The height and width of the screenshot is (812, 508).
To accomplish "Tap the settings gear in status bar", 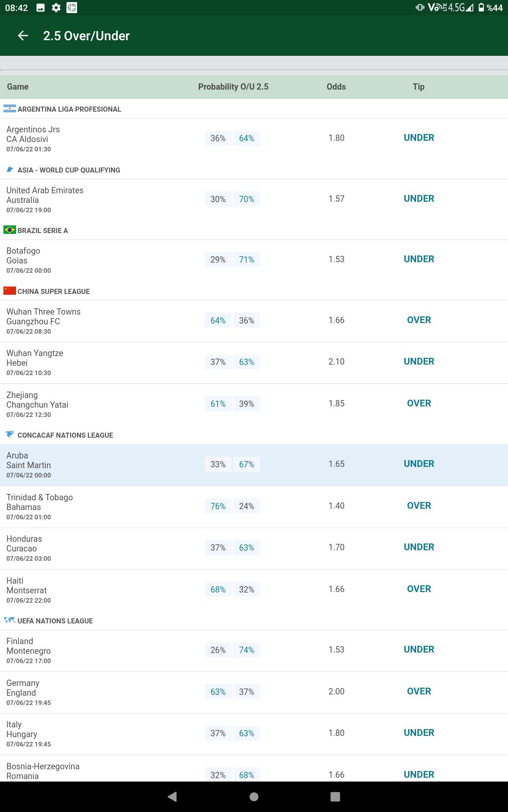I will coord(56,8).
